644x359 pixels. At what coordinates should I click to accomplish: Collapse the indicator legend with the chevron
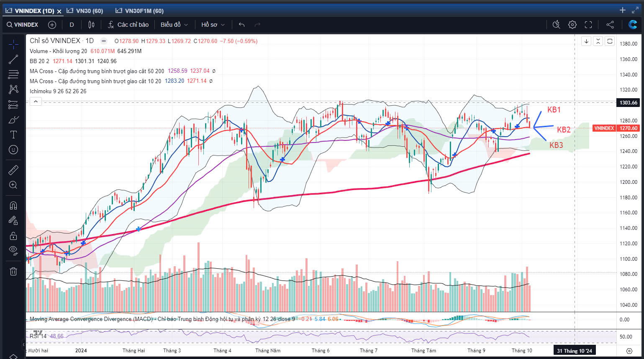(x=36, y=101)
